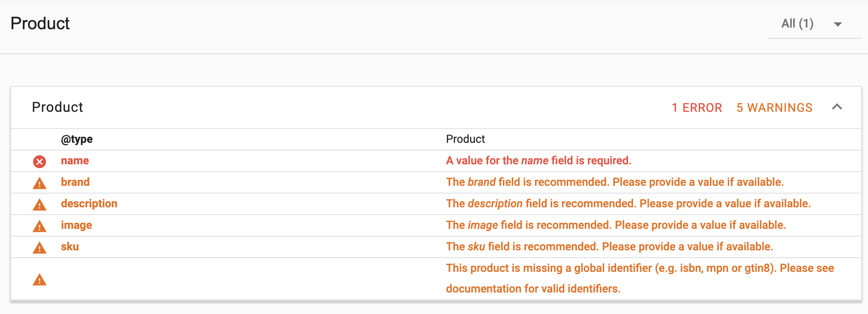The height and width of the screenshot is (314, 868).
Task: Open the All (1) filter dropdown
Action: (x=814, y=24)
